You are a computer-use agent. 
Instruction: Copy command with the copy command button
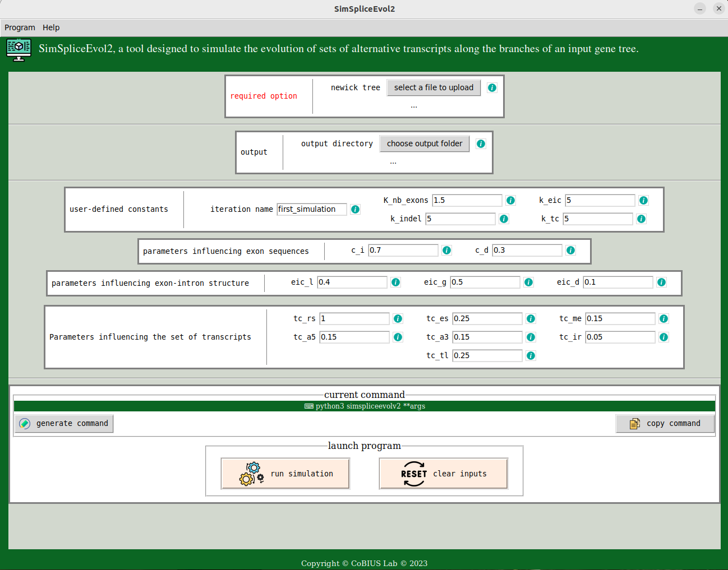[665, 424]
